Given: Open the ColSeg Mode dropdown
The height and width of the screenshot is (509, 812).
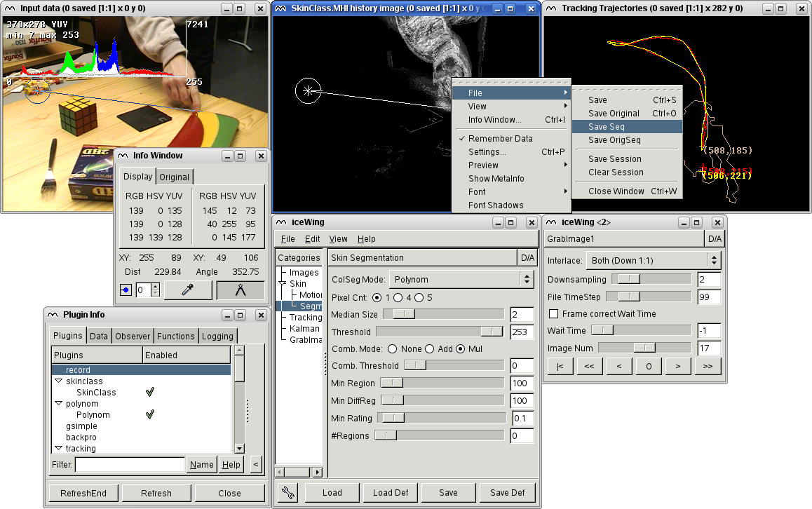Looking at the screenshot, I should click(461, 279).
